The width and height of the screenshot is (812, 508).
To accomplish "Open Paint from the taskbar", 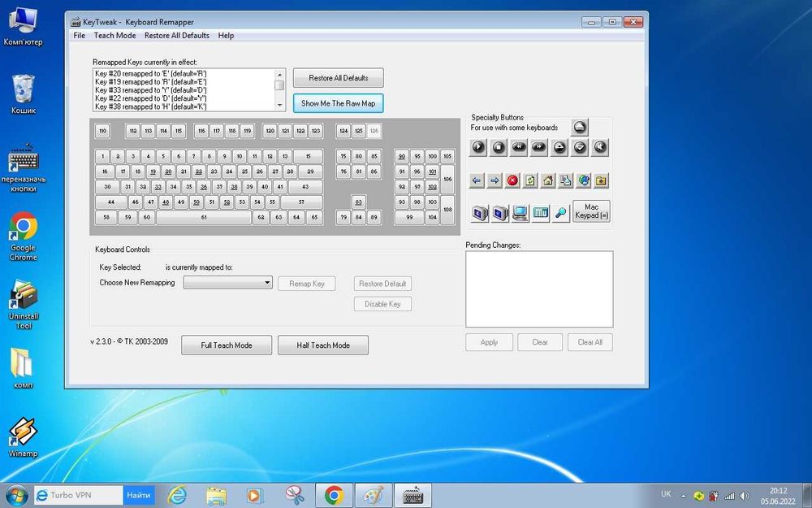I will [374, 496].
